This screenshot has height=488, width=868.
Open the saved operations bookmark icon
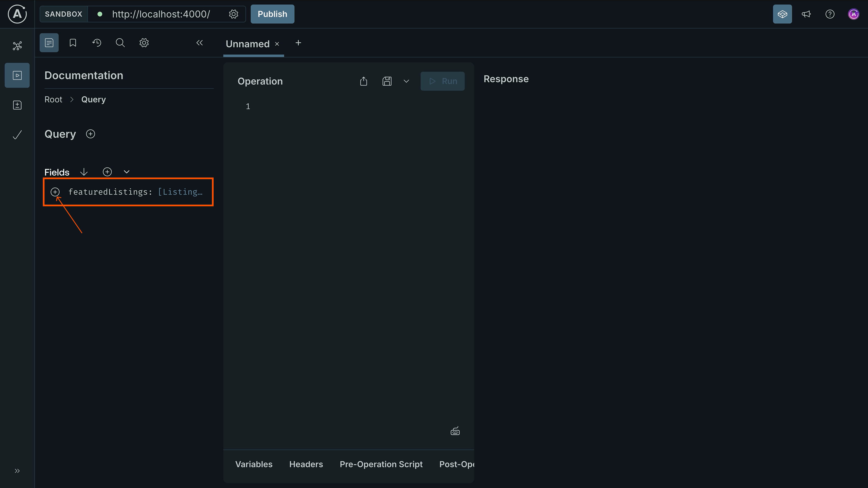pyautogui.click(x=73, y=42)
